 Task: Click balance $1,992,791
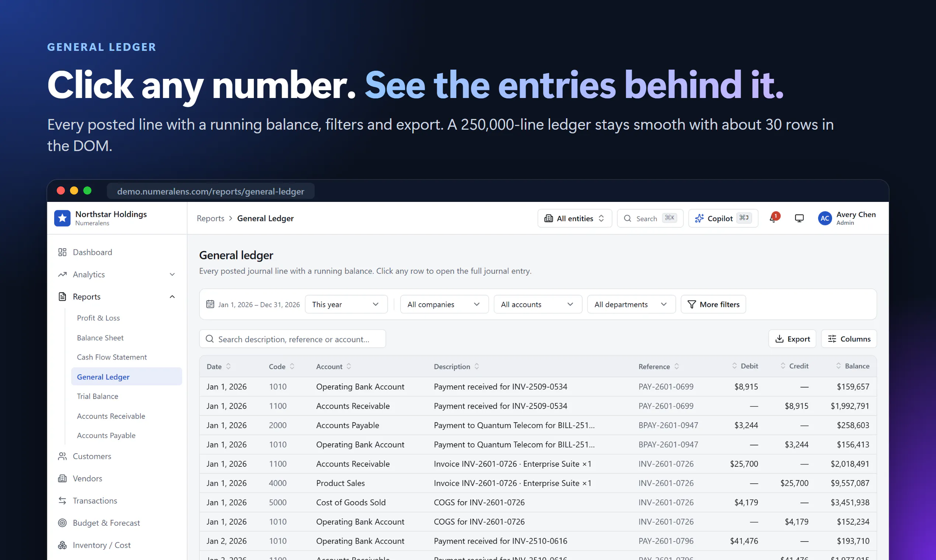point(849,406)
